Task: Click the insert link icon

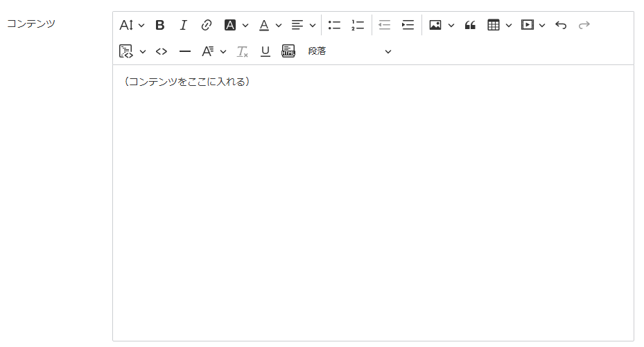Action: coord(206,25)
